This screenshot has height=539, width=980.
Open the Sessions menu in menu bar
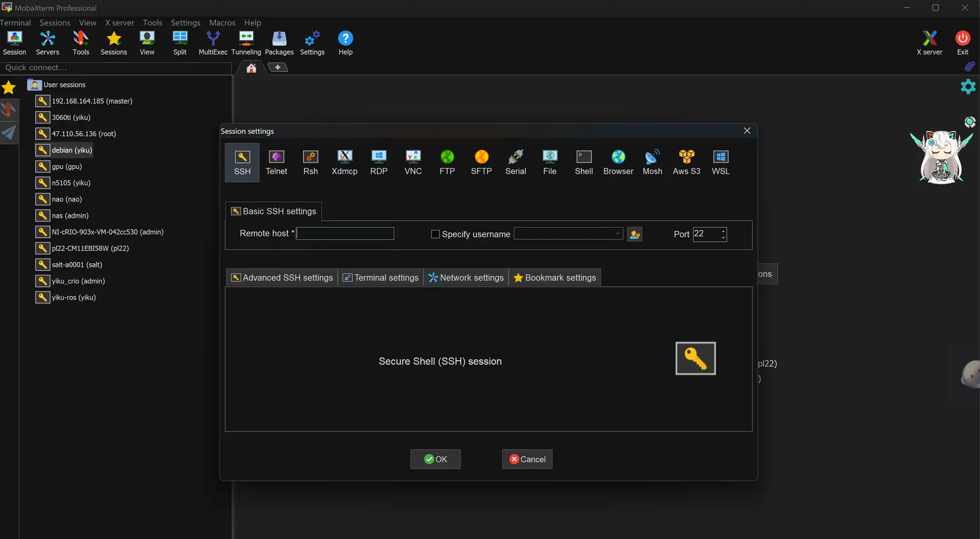[55, 23]
